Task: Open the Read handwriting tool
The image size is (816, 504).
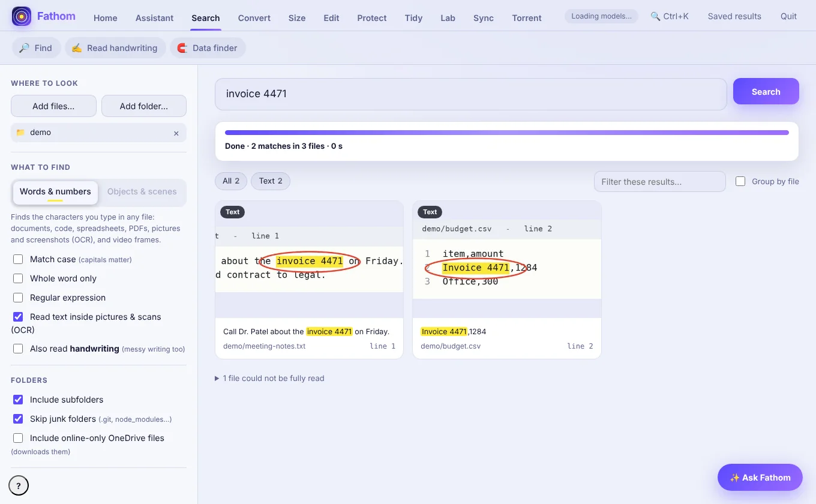Action: [x=115, y=48]
